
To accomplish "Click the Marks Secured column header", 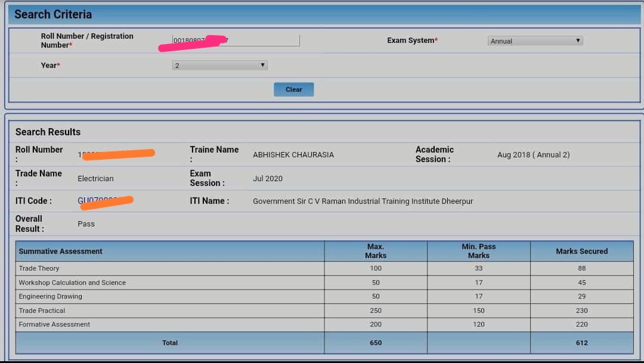I will point(581,250).
